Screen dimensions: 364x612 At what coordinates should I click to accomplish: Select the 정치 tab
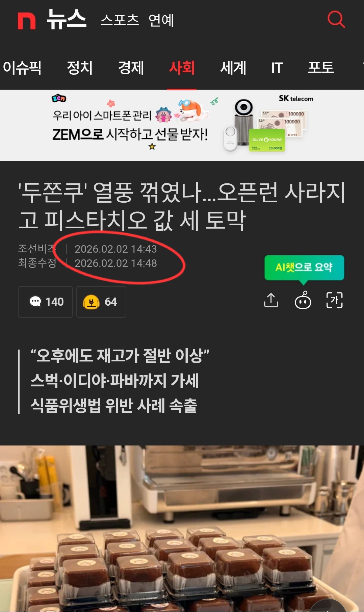point(80,68)
